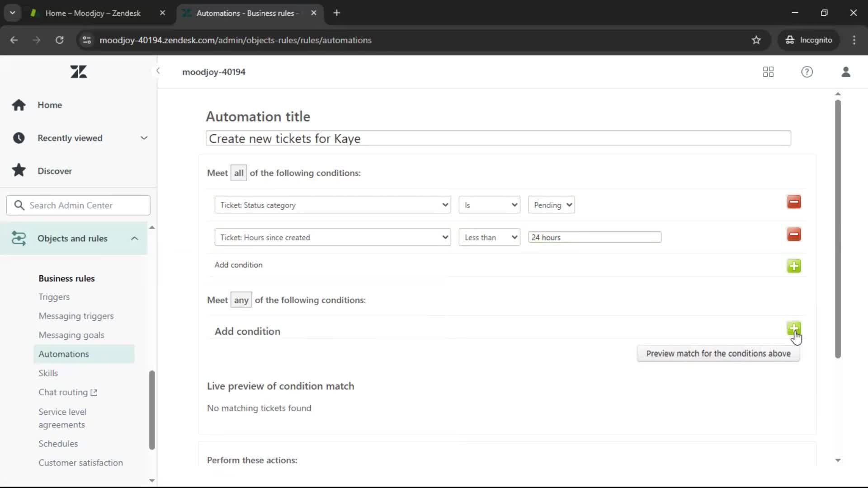This screenshot has width=868, height=488.
Task: Remove the Status category condition
Action: (x=794, y=202)
